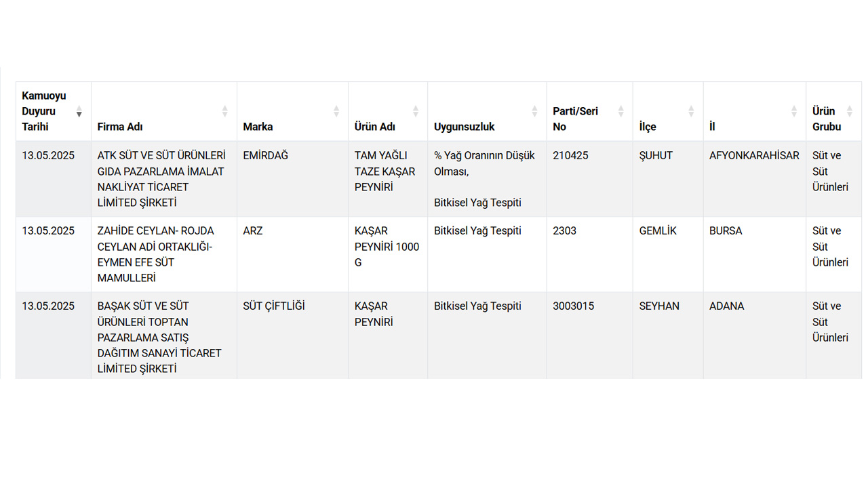Screen dimensions: 868x488
Task: Click sort arrows icon in Marka column
Action: tap(336, 111)
